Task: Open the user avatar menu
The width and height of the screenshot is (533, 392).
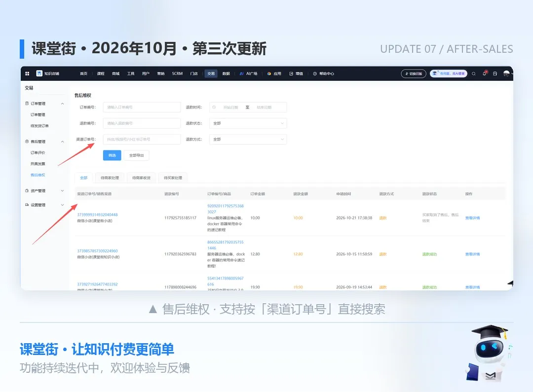Action: 506,73
